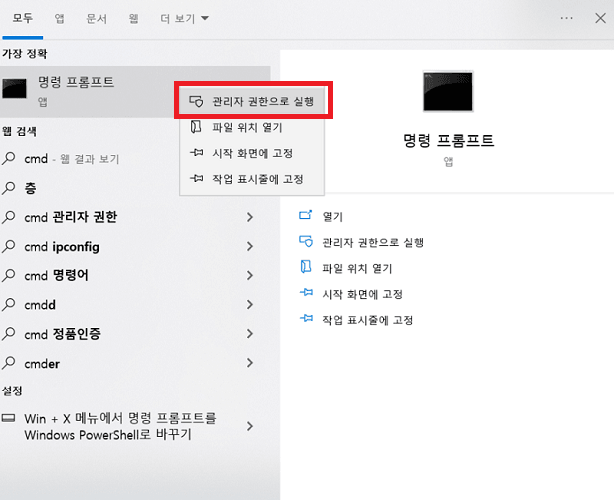Switch to the 앱 tab
This screenshot has width=614, height=500.
click(60, 18)
